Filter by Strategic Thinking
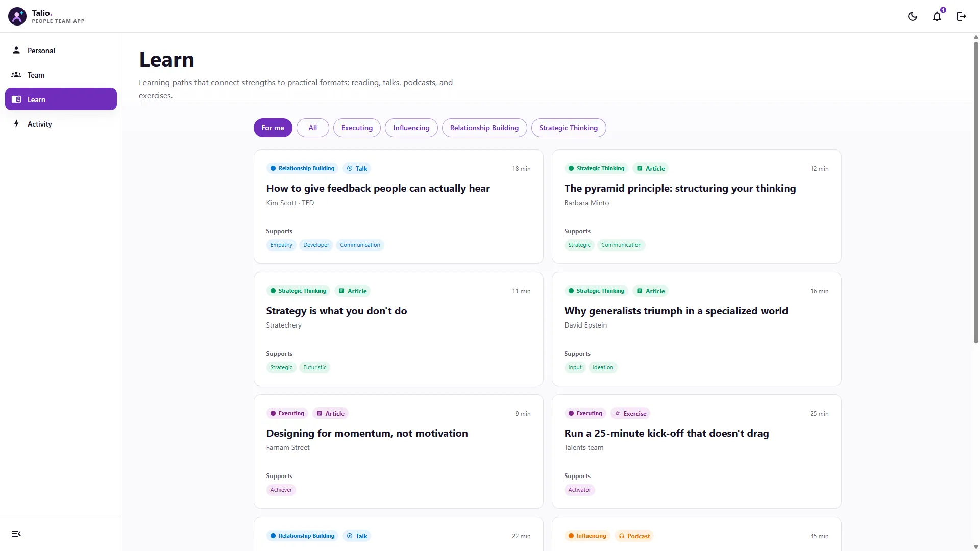Screen dimensions: 980x551 (x=569, y=128)
